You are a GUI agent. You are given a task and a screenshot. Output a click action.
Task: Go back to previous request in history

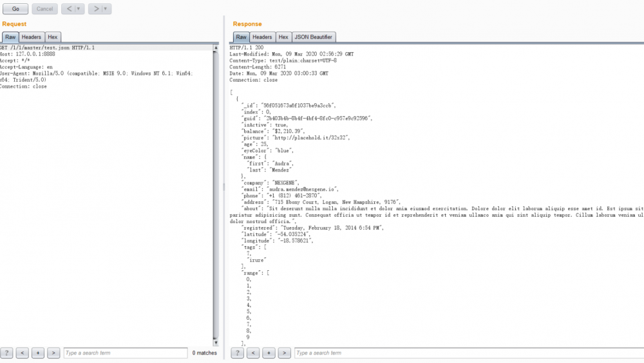[69, 8]
